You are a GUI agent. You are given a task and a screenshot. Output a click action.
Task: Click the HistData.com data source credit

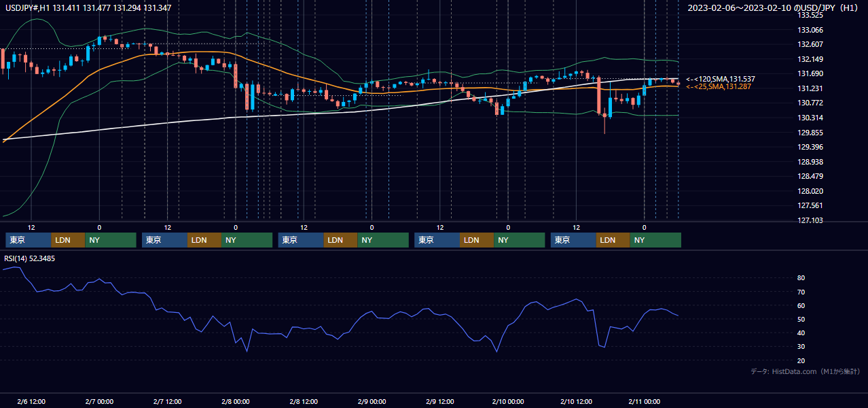[806, 371]
